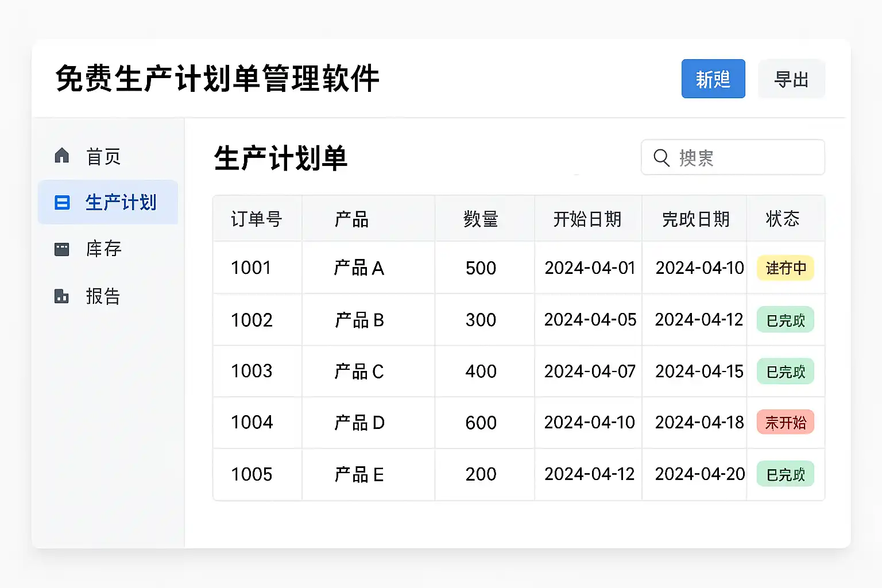The image size is (882, 588).
Task: Select order number 1003 cell
Action: click(x=252, y=372)
